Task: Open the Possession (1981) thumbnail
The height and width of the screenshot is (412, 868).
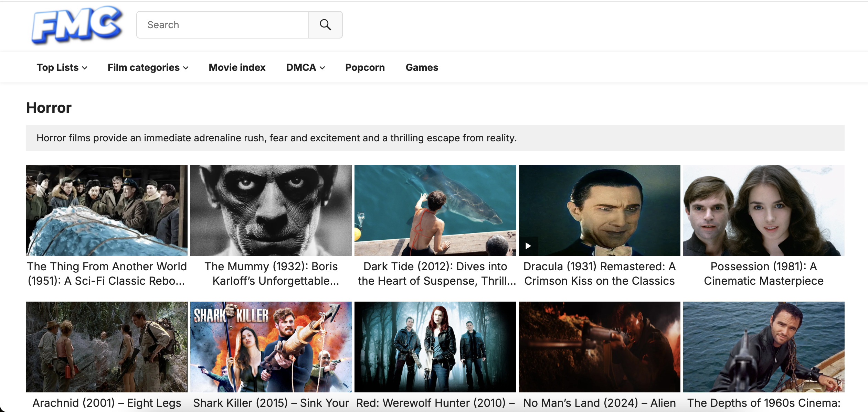Action: [764, 210]
